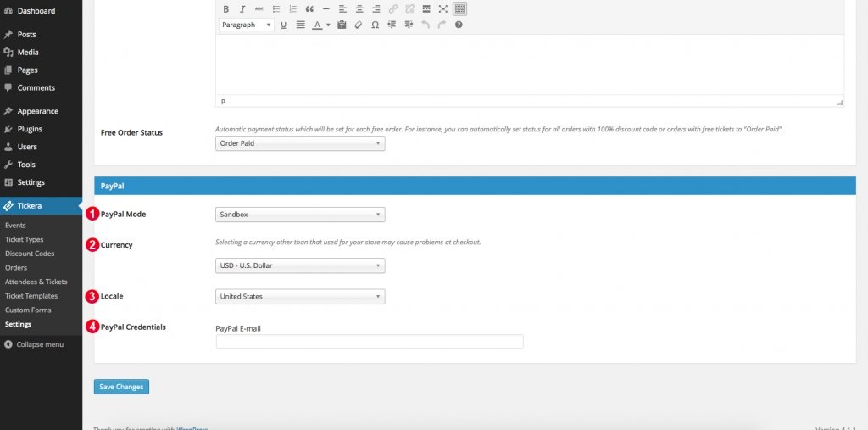Click the PayPal E-mail input field
Screen dimensions: 868x430
[x=370, y=342]
